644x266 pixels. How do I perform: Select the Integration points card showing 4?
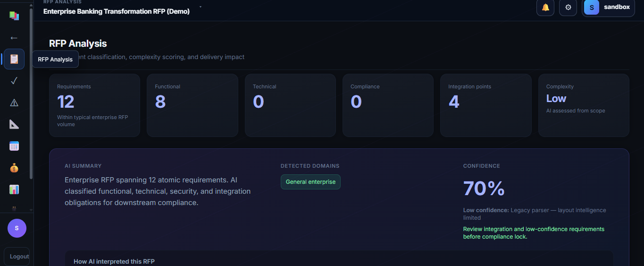(486, 105)
